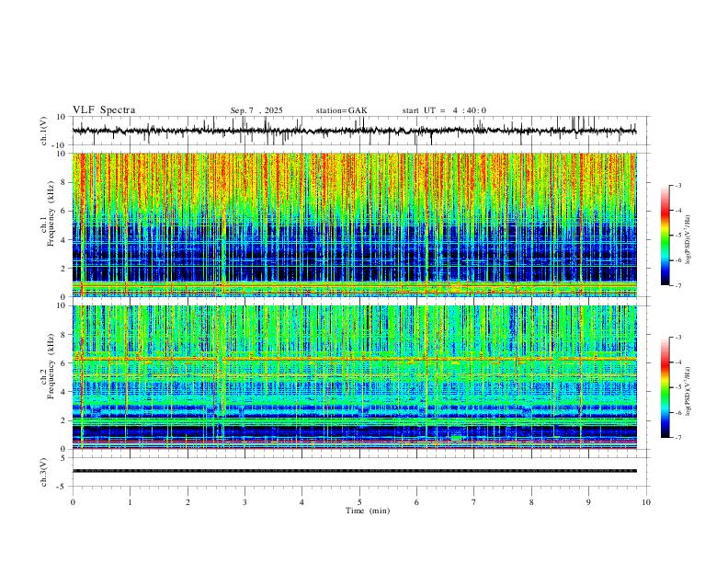Click the ch.2 frequency spectrogram panel
Viewport: 728px width, 563px height.
pos(354,377)
